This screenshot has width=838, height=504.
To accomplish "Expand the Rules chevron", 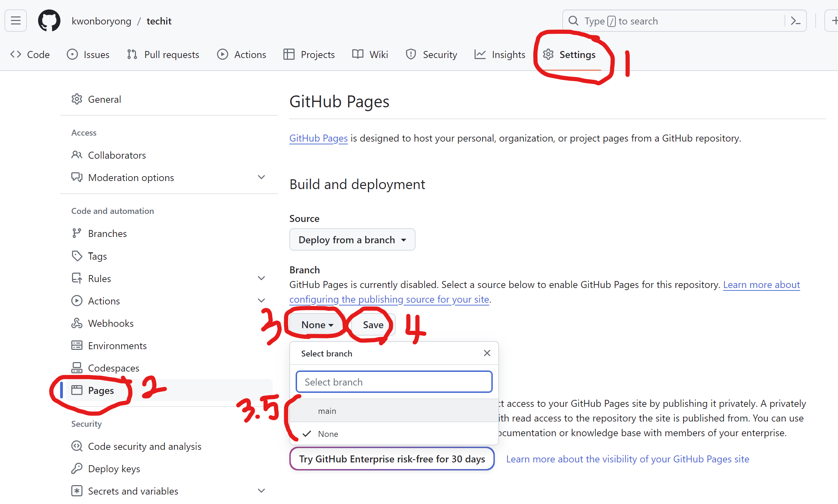I will [x=261, y=278].
